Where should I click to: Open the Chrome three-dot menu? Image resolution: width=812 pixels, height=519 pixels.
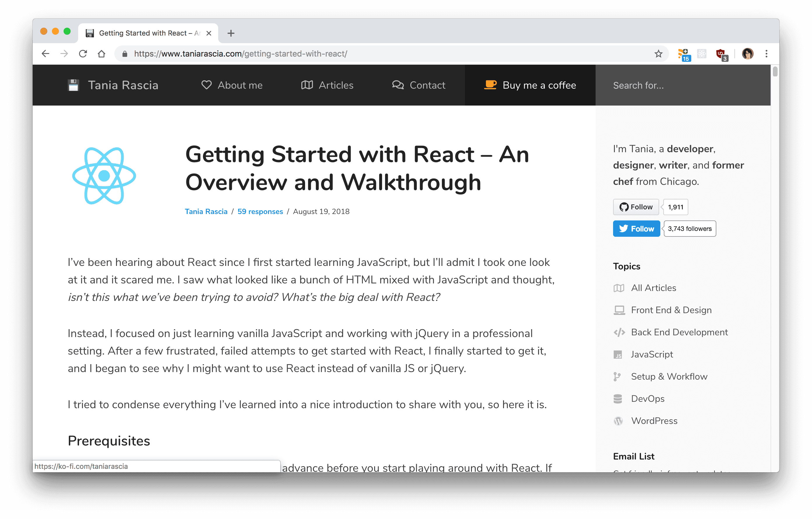tap(766, 54)
